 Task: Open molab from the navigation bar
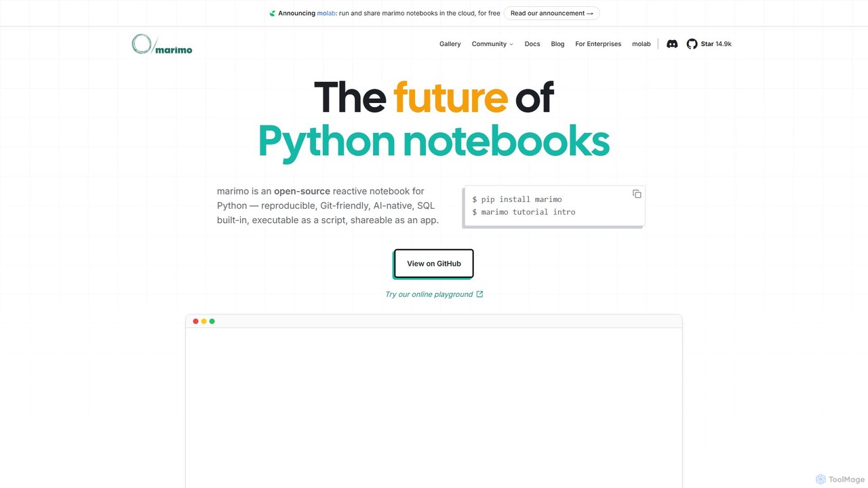[x=642, y=44]
